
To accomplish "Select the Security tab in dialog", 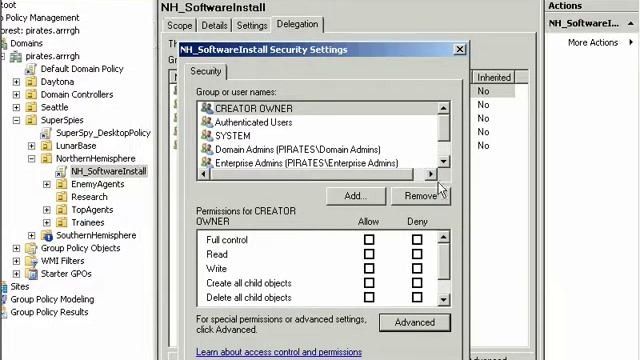I will click(x=205, y=71).
